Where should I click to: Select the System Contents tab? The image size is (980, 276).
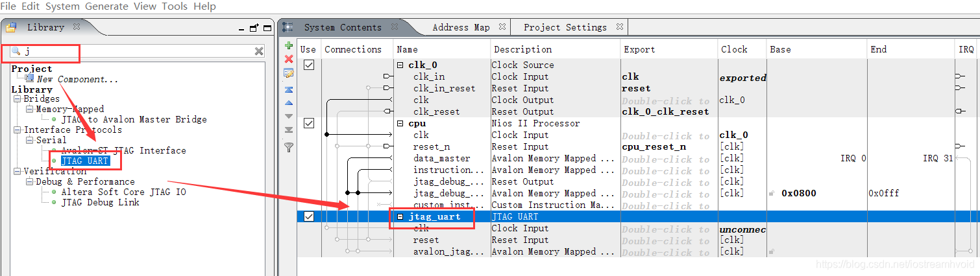pyautogui.click(x=343, y=27)
